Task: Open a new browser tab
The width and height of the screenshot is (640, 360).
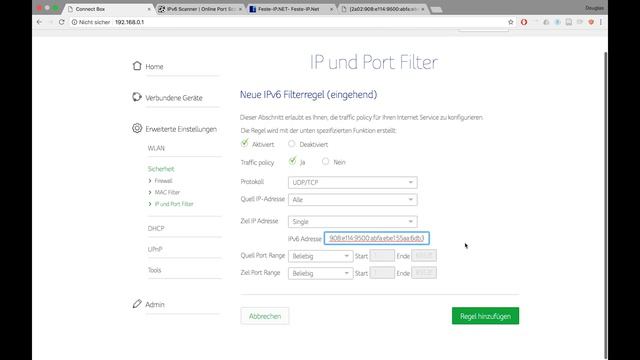Action: point(436,9)
